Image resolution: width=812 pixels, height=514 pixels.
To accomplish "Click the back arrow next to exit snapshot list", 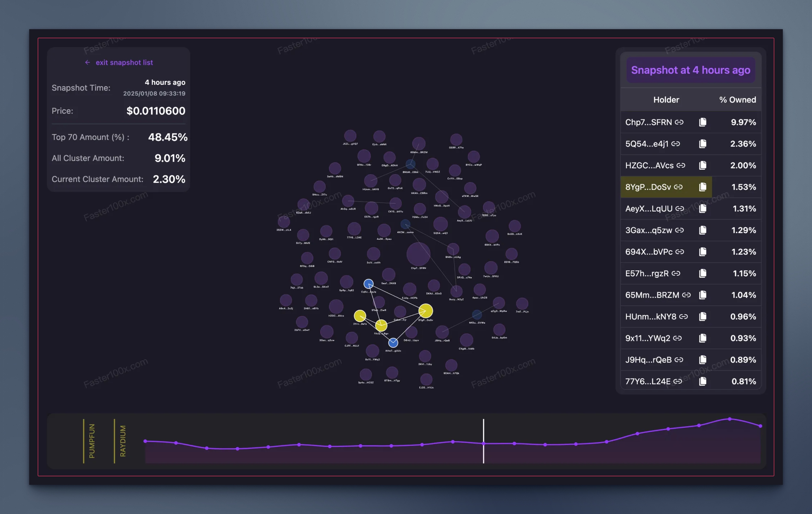I will (x=87, y=62).
